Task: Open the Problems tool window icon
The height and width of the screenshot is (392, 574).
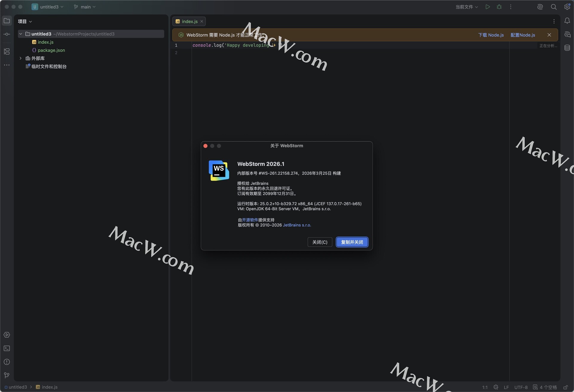Action: point(7,362)
